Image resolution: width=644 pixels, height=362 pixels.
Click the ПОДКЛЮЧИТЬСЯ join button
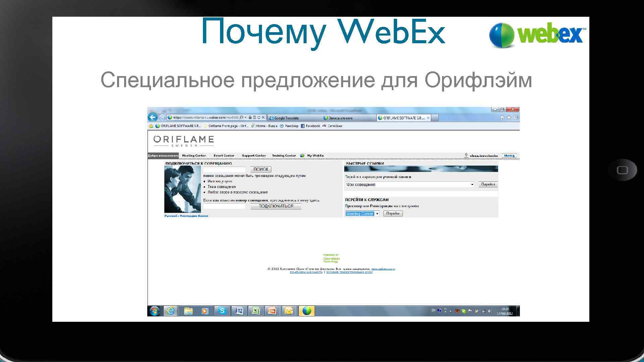(276, 206)
